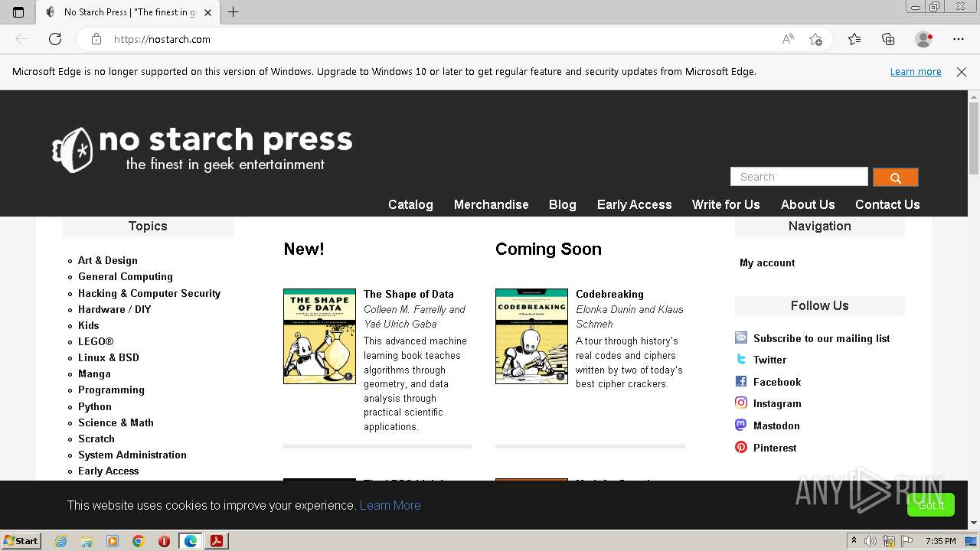Screen dimensions: 980x551
Task: Open Internet Explorer from taskbar
Action: click(x=60, y=541)
